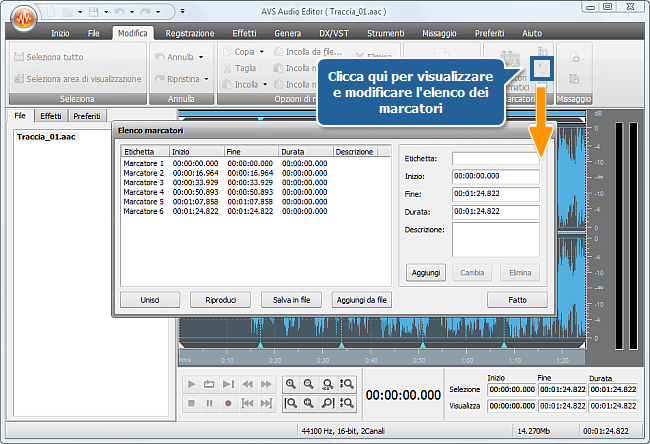Open the Effetti ribbon tab
The width and height of the screenshot is (650, 444).
coord(244,33)
